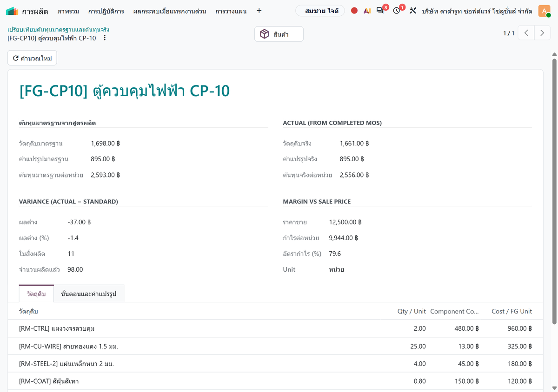Click the plus icon in the menu bar
The width and height of the screenshot is (558, 392).
259,11
